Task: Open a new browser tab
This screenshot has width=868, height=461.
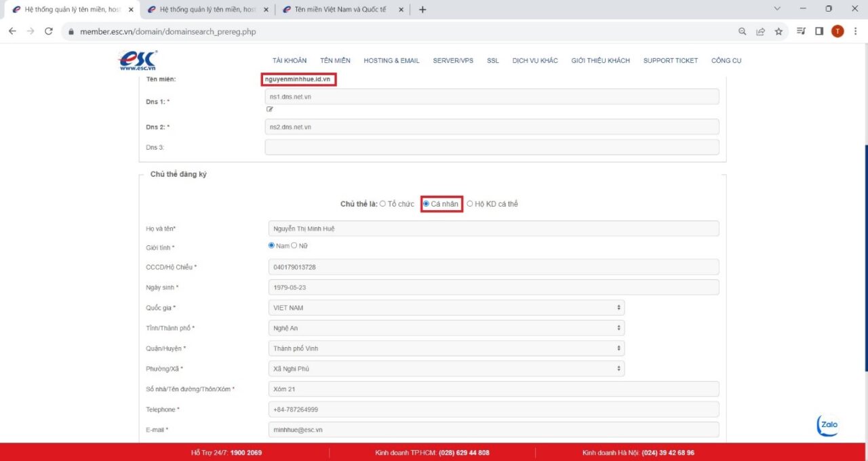Action: (422, 9)
